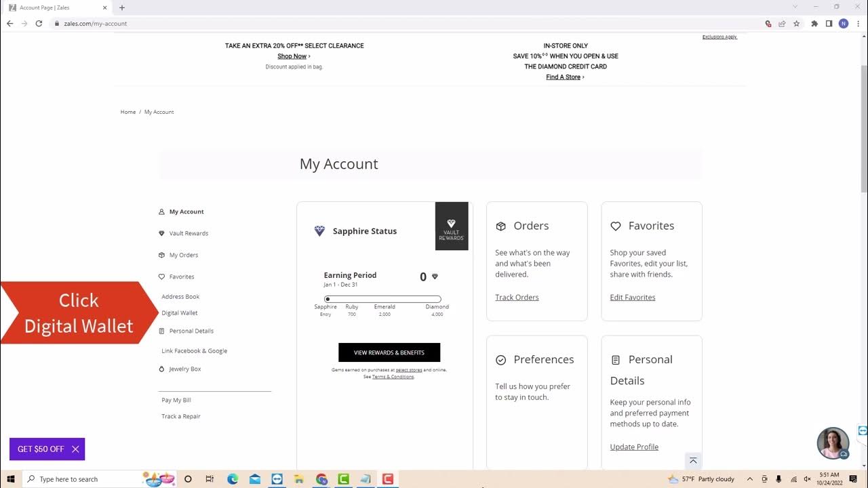This screenshot has width=868, height=488.
Task: Click Update Profile link
Action: (634, 447)
